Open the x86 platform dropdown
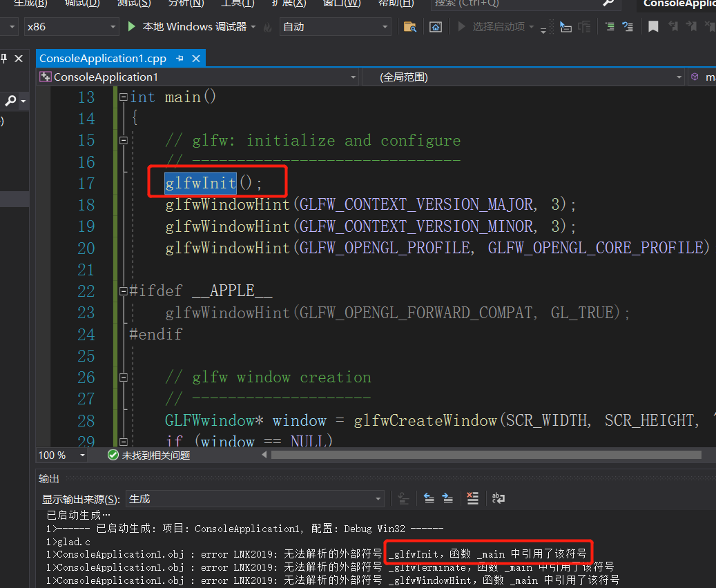716x588 pixels. (71, 27)
